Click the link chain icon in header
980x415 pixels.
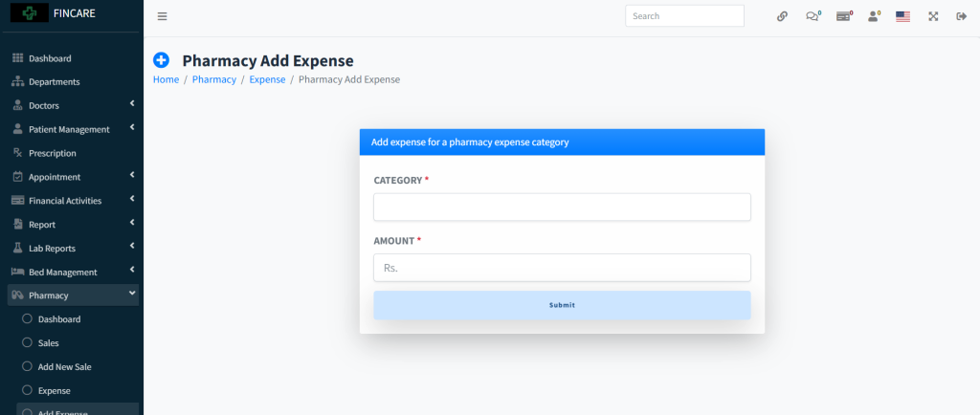[x=782, y=16]
